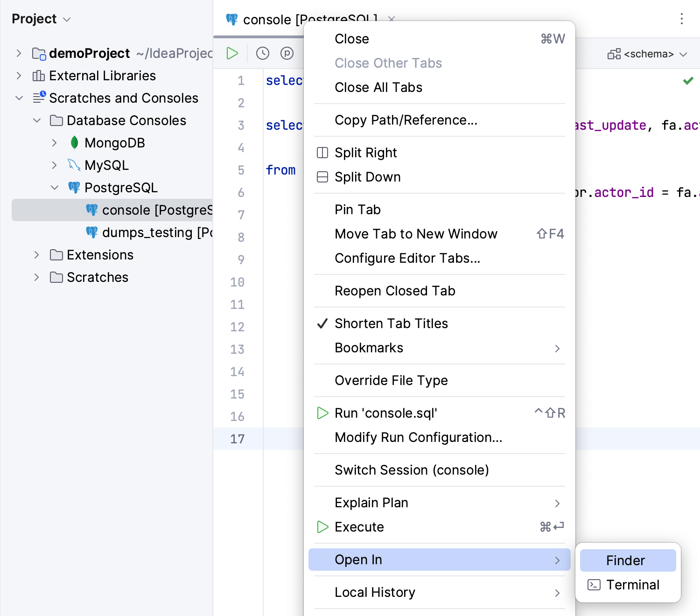
Task: Collapse the PostgreSQL node in the tree
Action: [55, 187]
